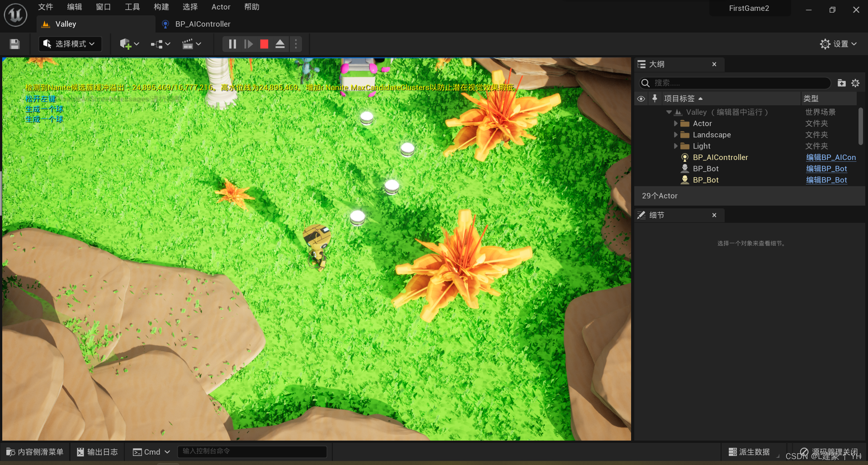Open the 派生数据 derived data menu
Image resolution: width=868 pixels, height=465 pixels.
point(749,452)
